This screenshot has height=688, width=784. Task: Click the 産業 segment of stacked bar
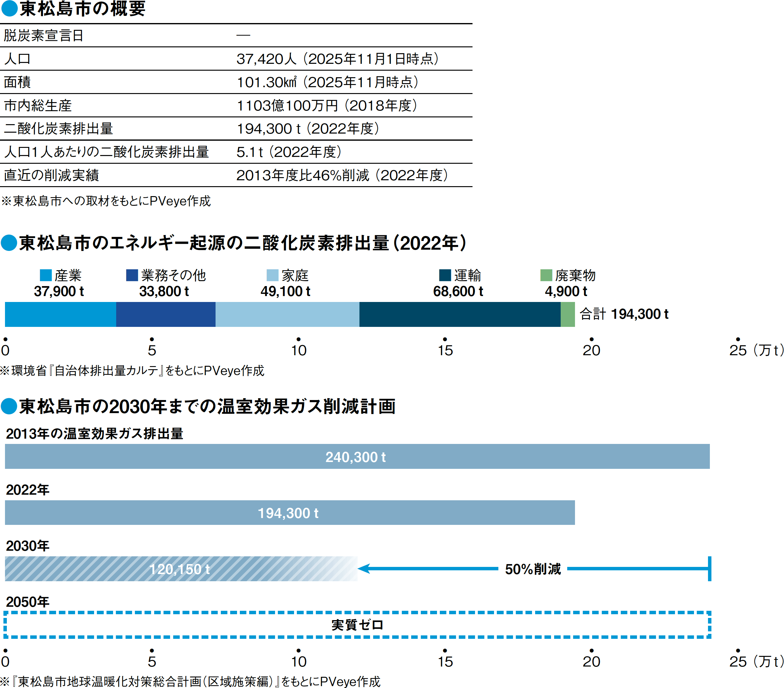coord(60,314)
